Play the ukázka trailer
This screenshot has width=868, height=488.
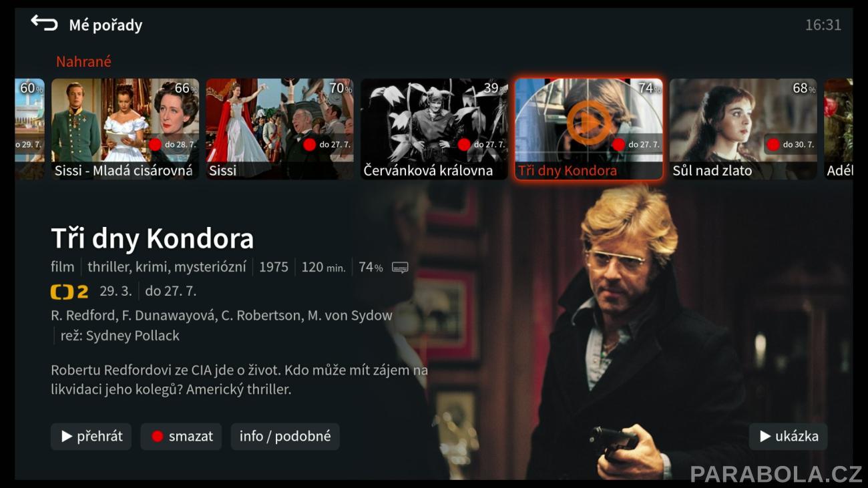pos(788,437)
